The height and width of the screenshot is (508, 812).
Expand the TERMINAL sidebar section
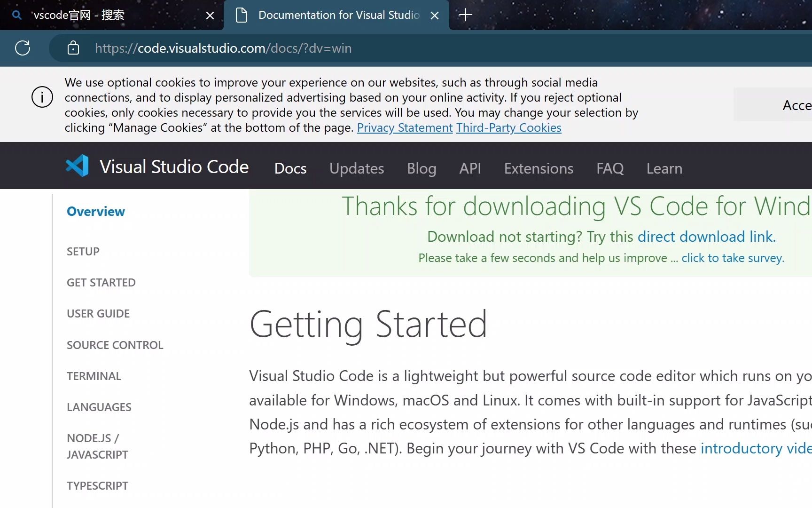click(94, 376)
